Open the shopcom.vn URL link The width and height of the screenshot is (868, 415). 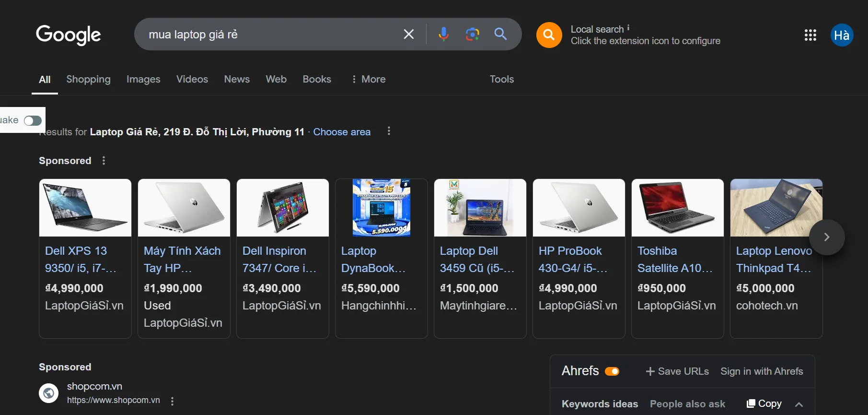pyautogui.click(x=114, y=400)
